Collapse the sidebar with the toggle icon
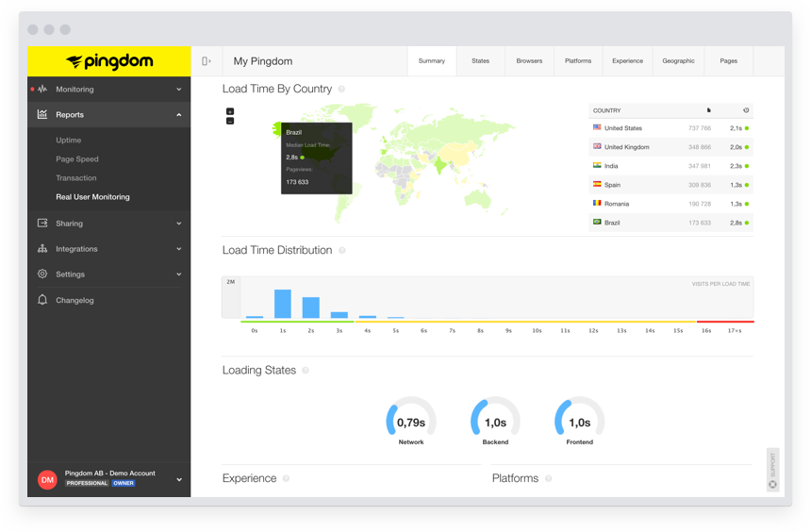The width and height of the screenshot is (811, 532). tap(206, 61)
